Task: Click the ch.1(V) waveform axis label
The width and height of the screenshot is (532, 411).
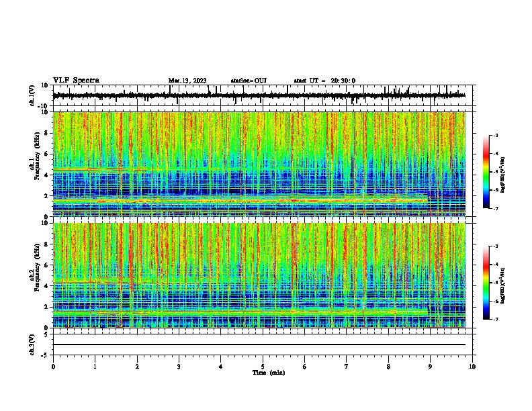Action: (32, 95)
